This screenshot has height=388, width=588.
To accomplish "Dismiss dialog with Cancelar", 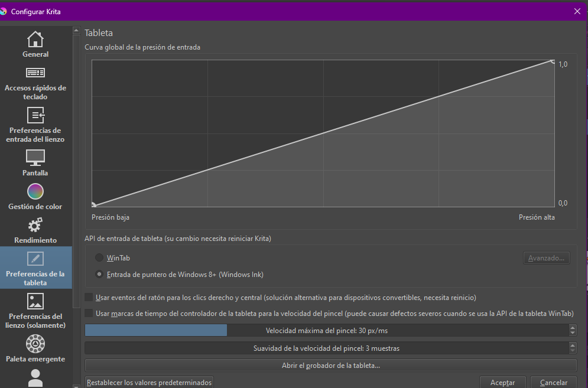I will (x=554, y=382).
